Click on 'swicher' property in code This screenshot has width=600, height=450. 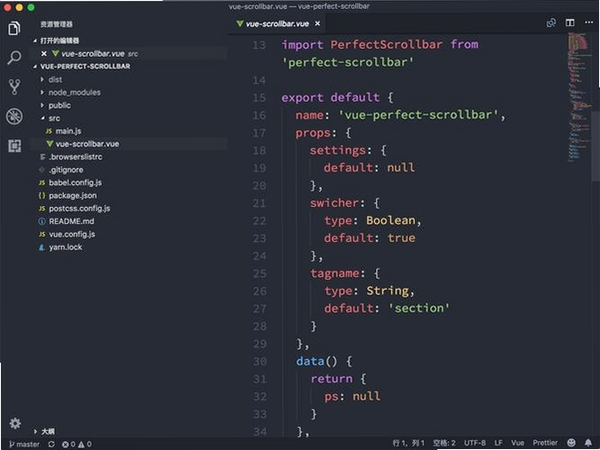click(x=334, y=203)
